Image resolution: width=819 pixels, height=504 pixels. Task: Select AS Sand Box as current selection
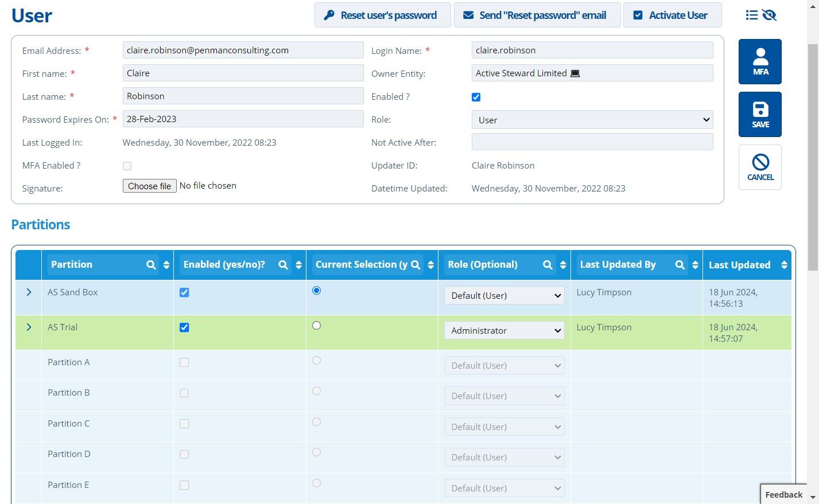[x=316, y=291]
